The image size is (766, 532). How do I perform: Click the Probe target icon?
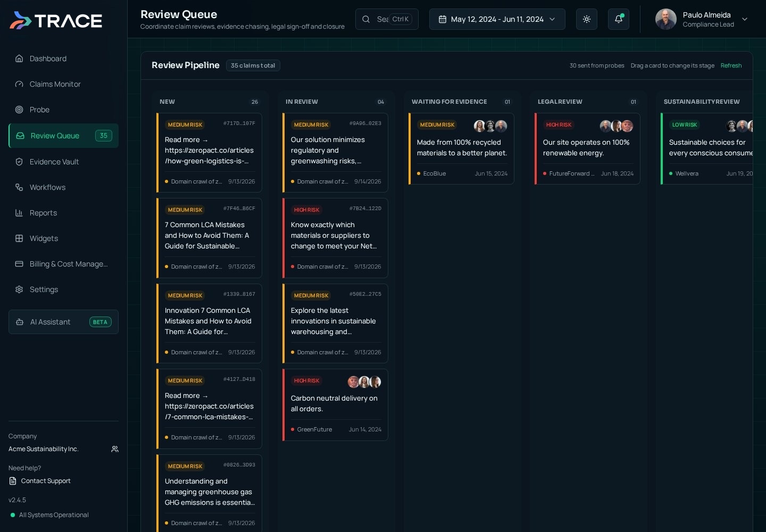pyautogui.click(x=19, y=110)
